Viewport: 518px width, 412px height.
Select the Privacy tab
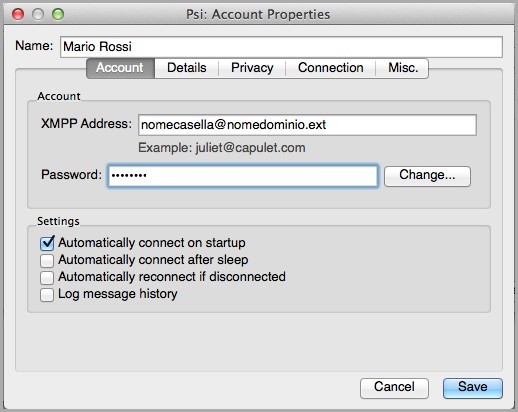[x=252, y=68]
